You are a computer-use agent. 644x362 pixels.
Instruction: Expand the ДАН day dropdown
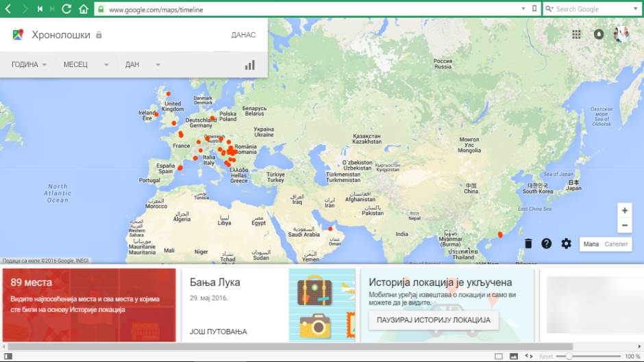pos(142,64)
